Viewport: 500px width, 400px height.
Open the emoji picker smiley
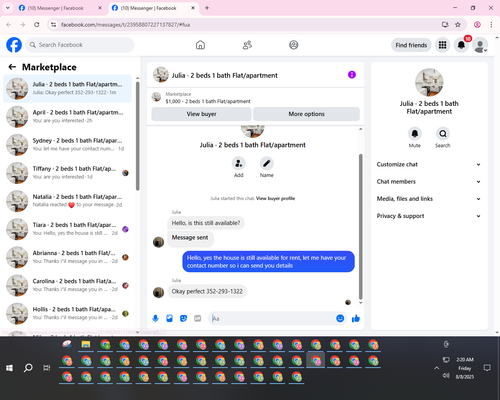tap(340, 318)
